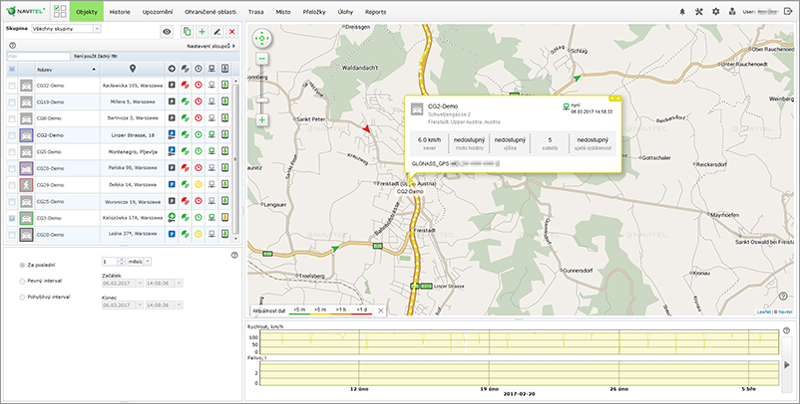This screenshot has height=404, width=800.
Task: Open settings gear in top bar
Action: point(715,11)
